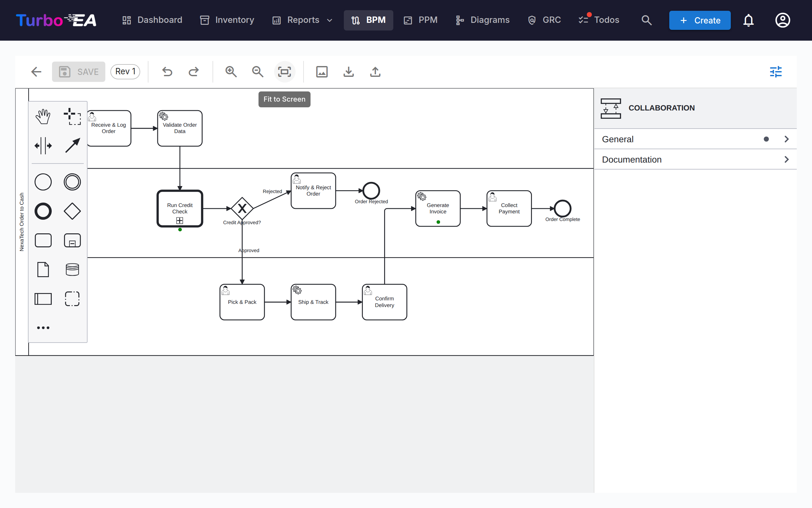Undo the last change
Screen dimensions: 812x508
[167, 71]
